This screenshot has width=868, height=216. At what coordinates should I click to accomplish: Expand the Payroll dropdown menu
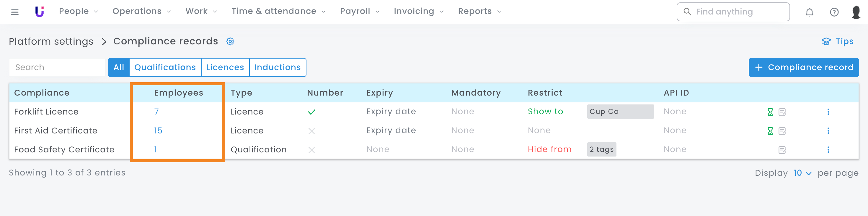360,12
